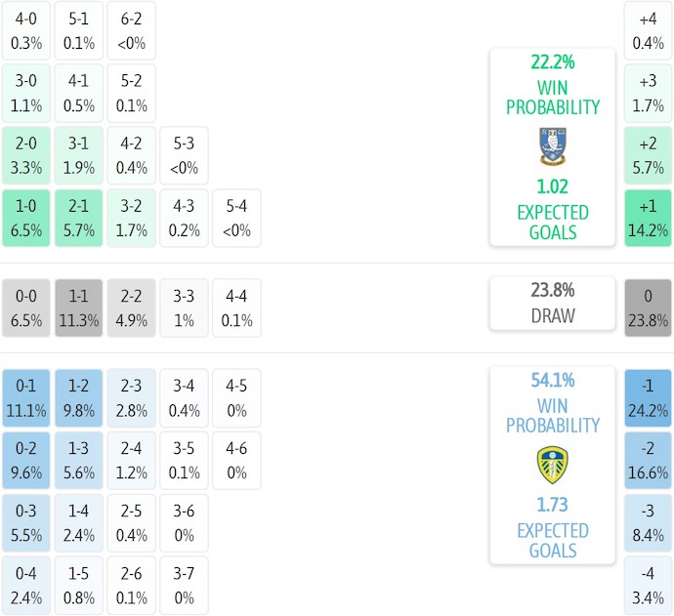674x616 pixels.
Task: Click the Sheffield Wednesday club crest
Action: click(553, 146)
